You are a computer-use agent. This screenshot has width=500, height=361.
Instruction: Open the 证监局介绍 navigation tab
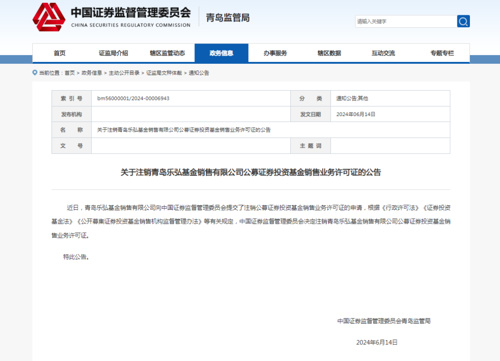pyautogui.click(x=113, y=53)
